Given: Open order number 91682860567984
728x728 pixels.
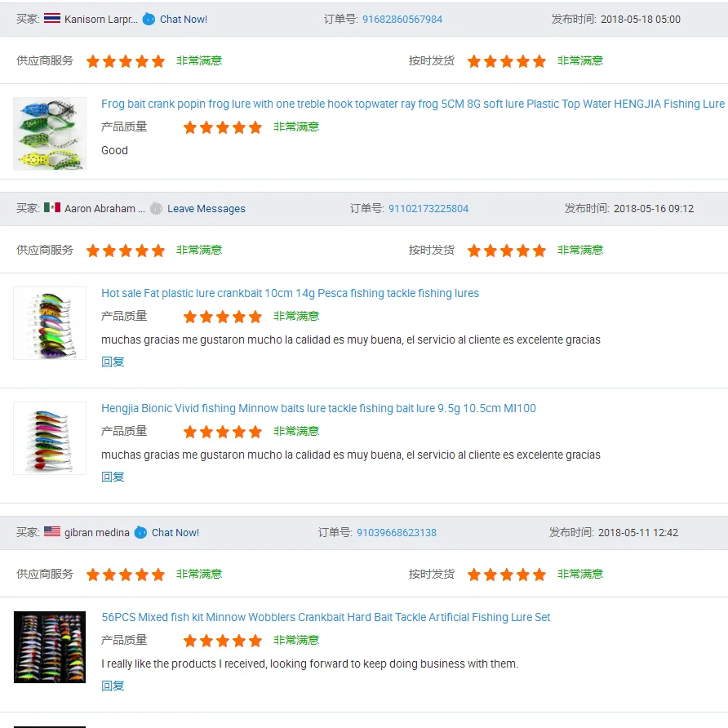Looking at the screenshot, I should (402, 19).
